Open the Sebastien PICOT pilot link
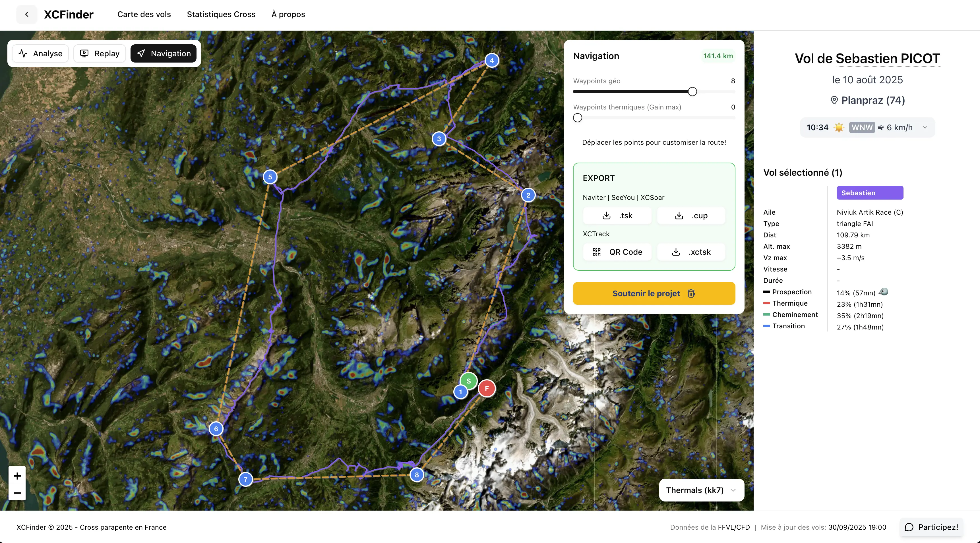The image size is (980, 543). coord(887,59)
